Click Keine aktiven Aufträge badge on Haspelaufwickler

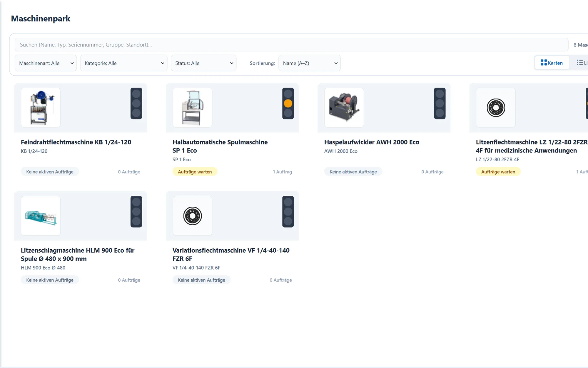click(353, 172)
